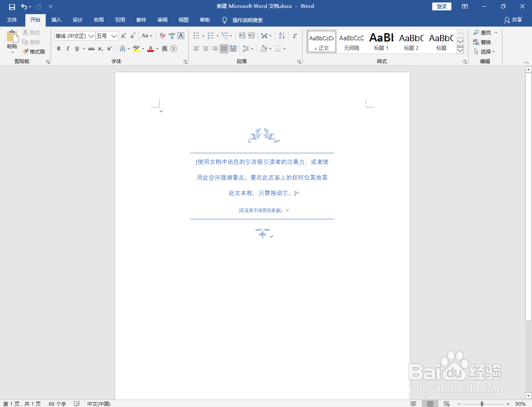Apply superscript formatting

coord(109,49)
